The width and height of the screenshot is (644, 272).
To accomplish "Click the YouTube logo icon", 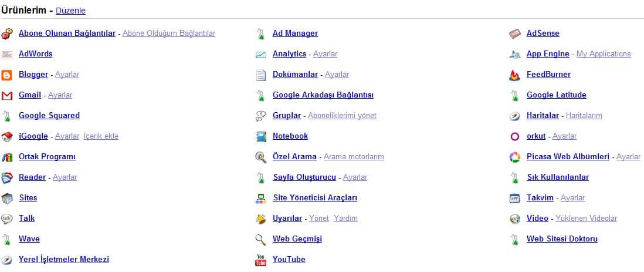I will click(261, 260).
